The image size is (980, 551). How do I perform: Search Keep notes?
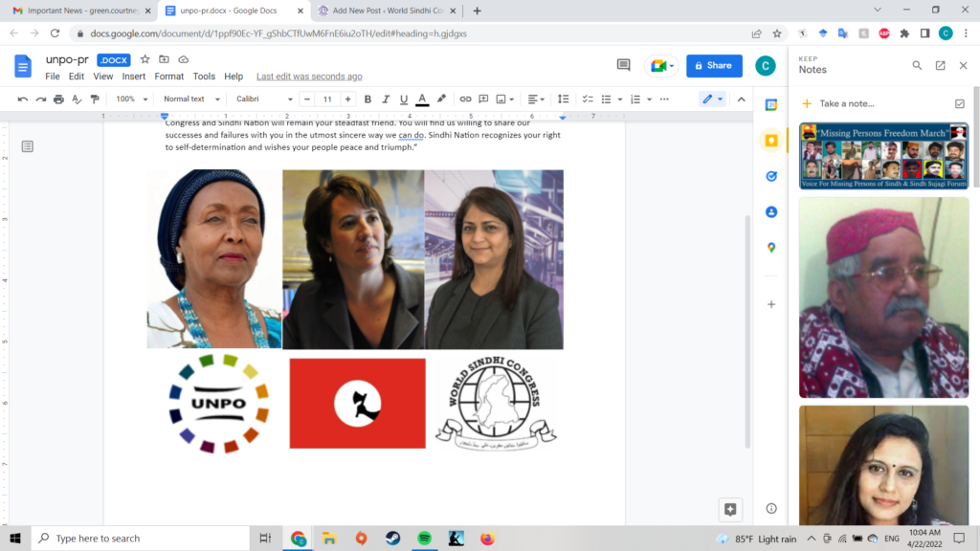pyautogui.click(x=917, y=65)
